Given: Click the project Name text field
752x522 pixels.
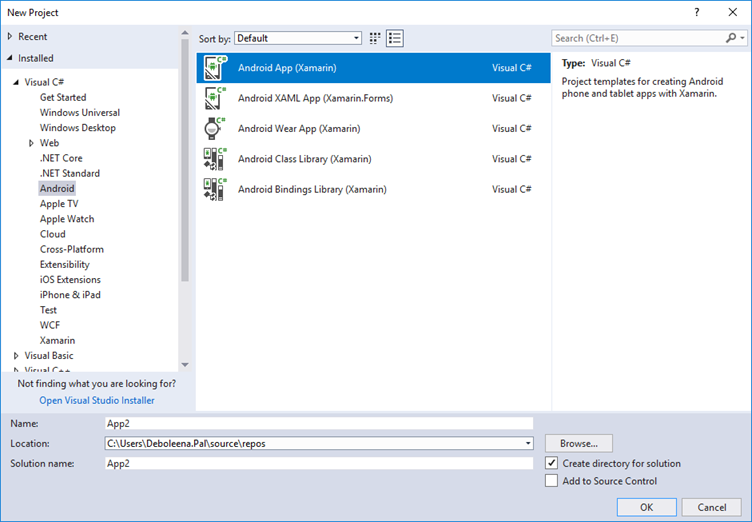Looking at the screenshot, I should coord(318,423).
